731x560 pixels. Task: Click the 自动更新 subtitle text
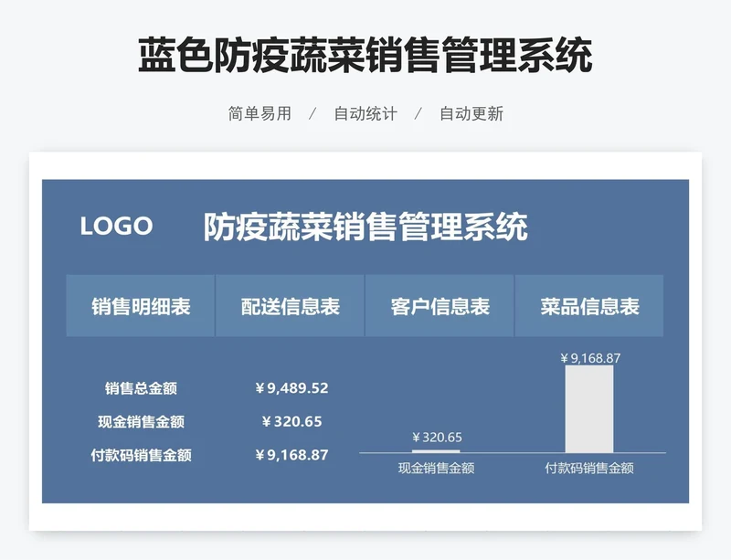coord(471,114)
